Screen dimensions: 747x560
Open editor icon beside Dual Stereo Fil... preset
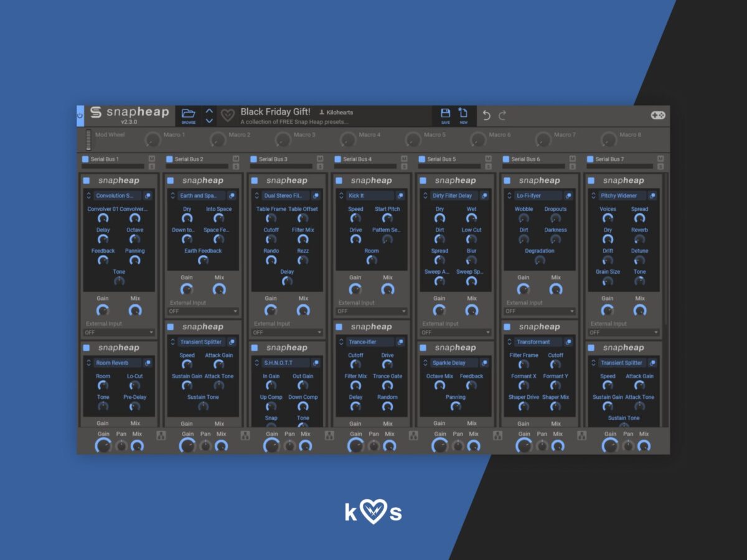(316, 196)
